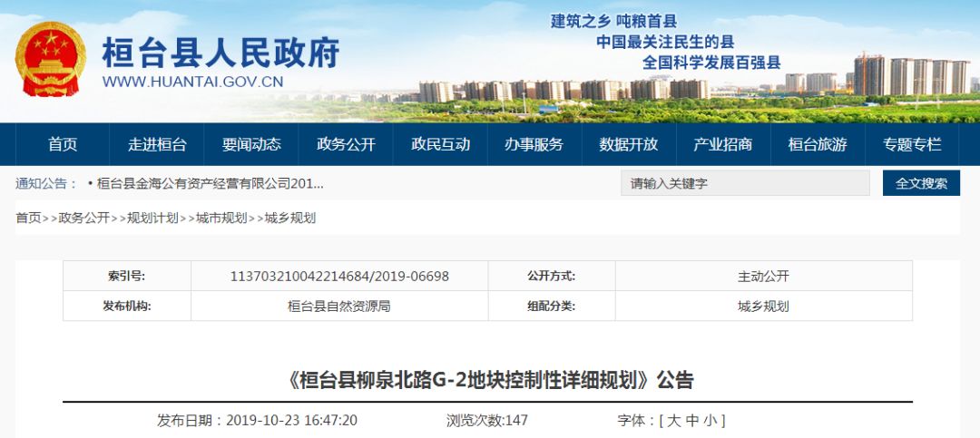980x438 pixels.
Task: Click the 发布机构 header cell
Action: point(127,307)
